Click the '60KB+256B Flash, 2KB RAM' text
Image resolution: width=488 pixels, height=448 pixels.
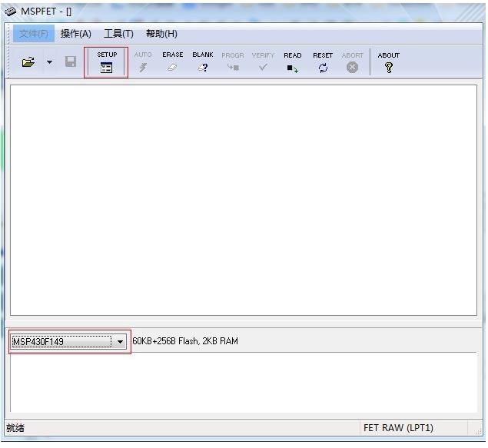185,341
